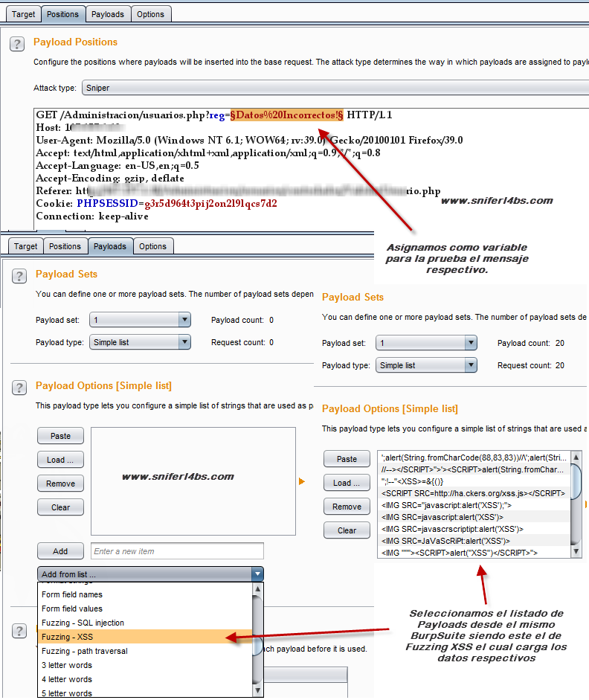Click the empty left payload list box

193,481
